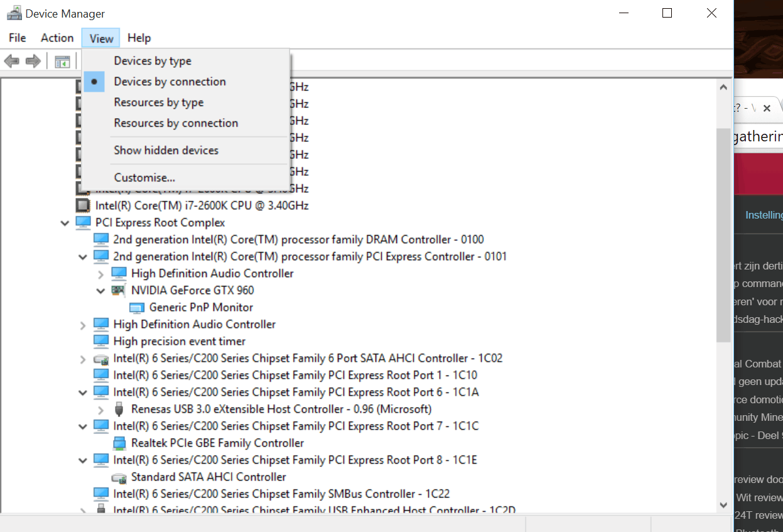The height and width of the screenshot is (532, 783).
Task: Click the PCI Express Root Complex computer icon
Action: point(83,222)
